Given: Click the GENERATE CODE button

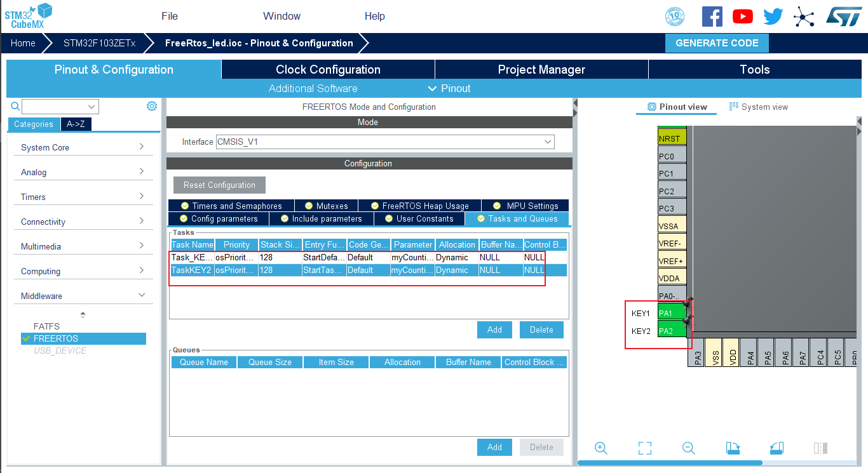Looking at the screenshot, I should (x=717, y=43).
